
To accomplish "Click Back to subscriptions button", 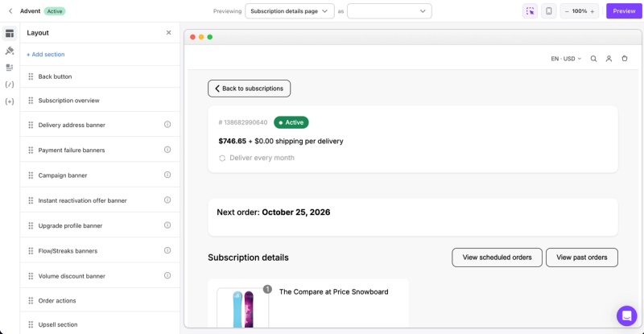I will 249,89.
